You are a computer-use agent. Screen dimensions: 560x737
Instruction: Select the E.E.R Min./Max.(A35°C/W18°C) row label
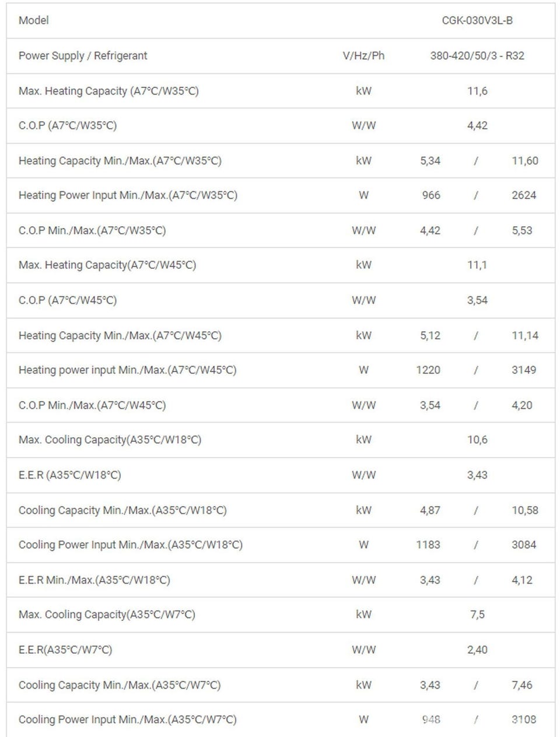94,580
